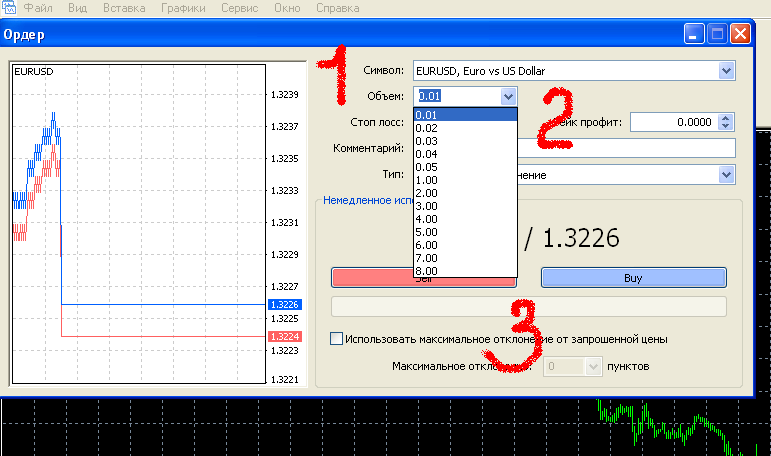Select 0.04 in the volume list
This screenshot has width=771, height=456.
point(465,154)
